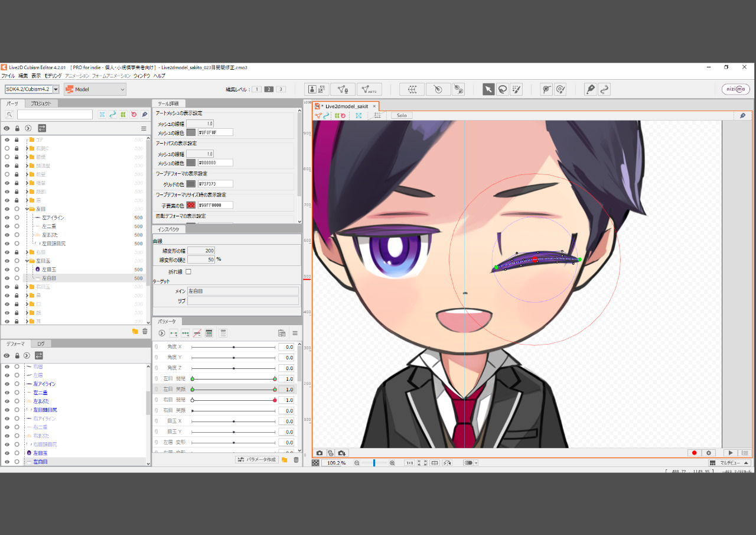Select the glue brush tool
The width and height of the screenshot is (756, 535).
tap(561, 89)
